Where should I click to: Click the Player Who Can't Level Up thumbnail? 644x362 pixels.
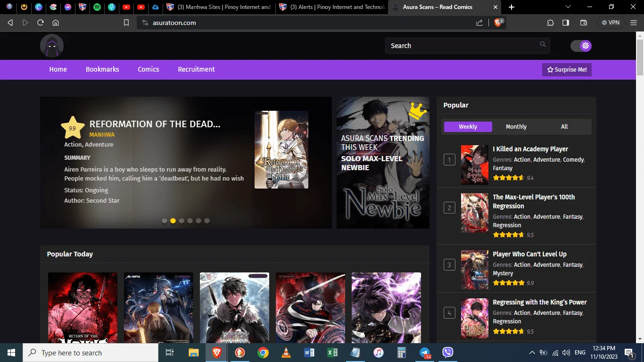(x=475, y=270)
